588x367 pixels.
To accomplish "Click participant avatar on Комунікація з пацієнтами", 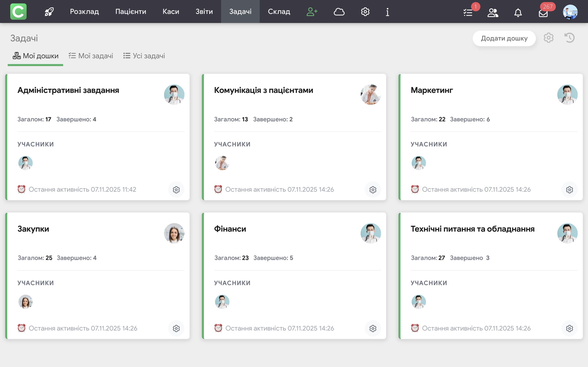I will point(222,163).
